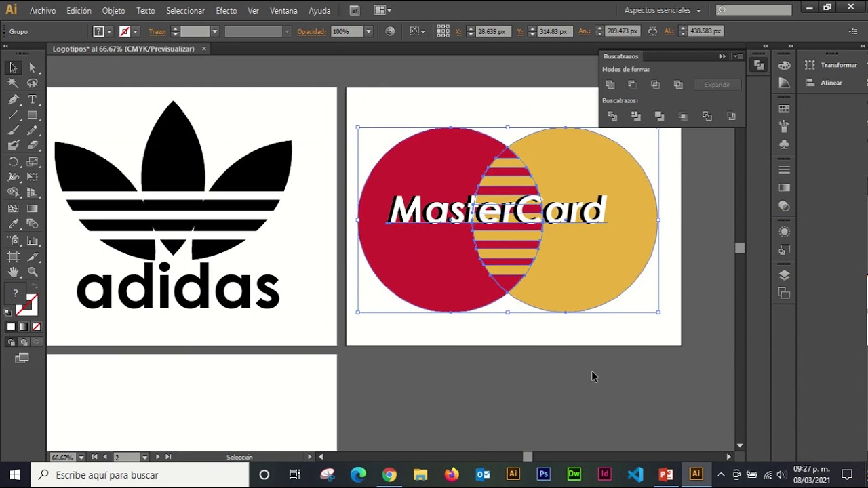
Task: Select the Eraser tool
Action: pos(32,145)
